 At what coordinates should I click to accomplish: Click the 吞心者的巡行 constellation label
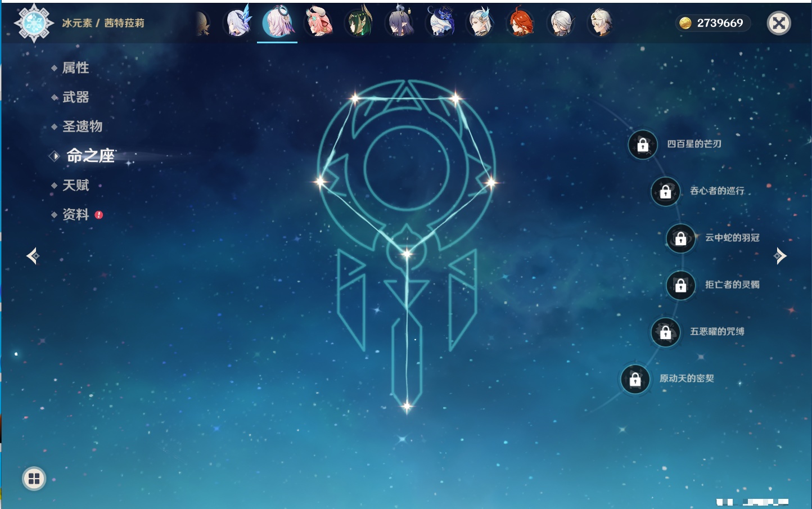click(x=717, y=191)
